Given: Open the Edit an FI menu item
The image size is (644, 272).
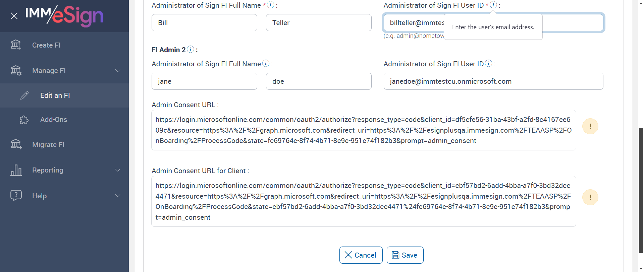Looking at the screenshot, I should pyautogui.click(x=55, y=95).
